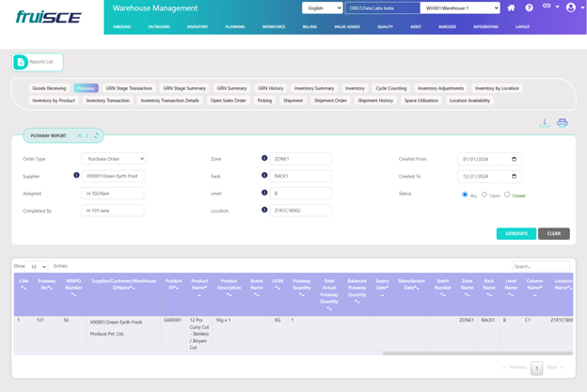Viewport: 587px width, 392px height.
Task: Click the Clear button
Action: (554, 233)
